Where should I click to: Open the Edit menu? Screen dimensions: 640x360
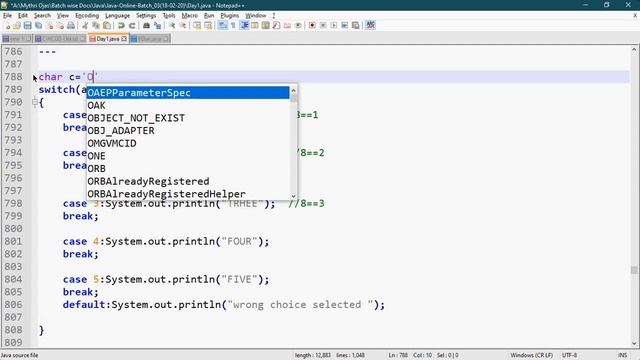point(23,16)
